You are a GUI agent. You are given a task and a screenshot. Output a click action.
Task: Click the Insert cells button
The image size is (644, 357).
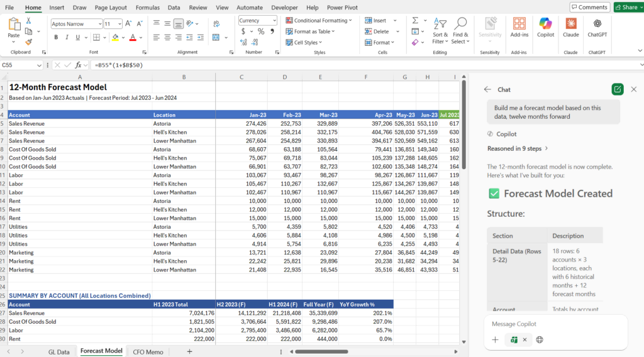pyautogui.click(x=375, y=21)
